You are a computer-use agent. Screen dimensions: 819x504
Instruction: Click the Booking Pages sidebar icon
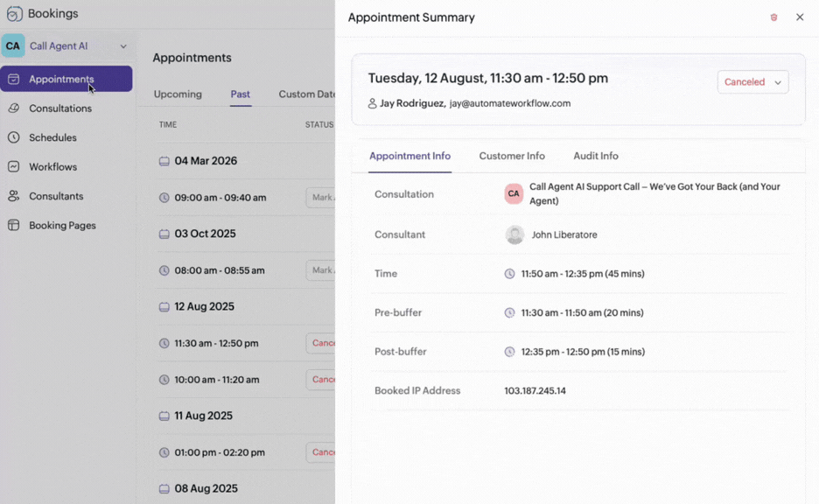point(14,226)
